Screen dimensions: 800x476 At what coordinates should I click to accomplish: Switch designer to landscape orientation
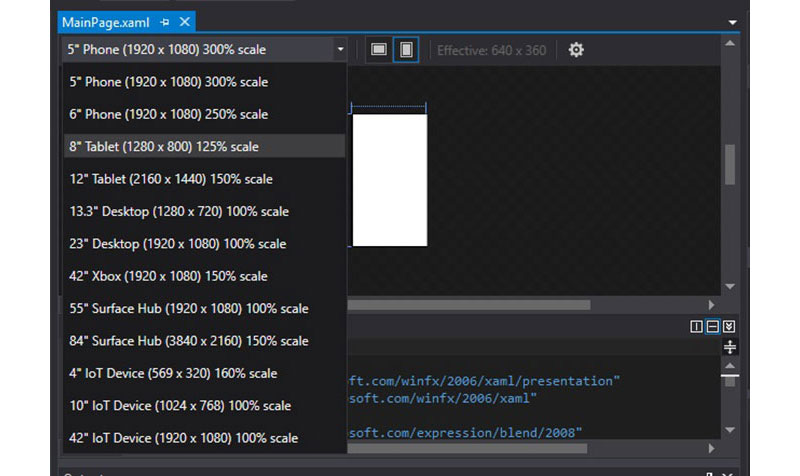tap(379, 49)
